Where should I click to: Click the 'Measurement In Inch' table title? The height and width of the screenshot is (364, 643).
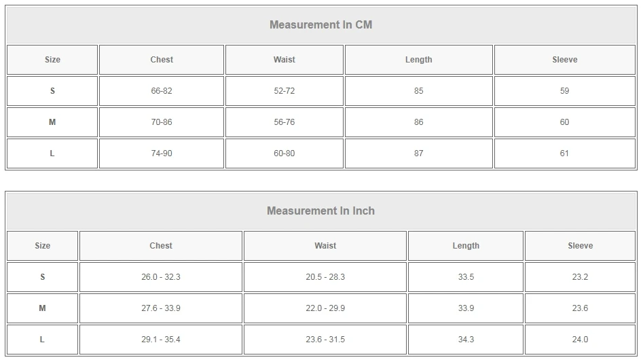coord(320,211)
